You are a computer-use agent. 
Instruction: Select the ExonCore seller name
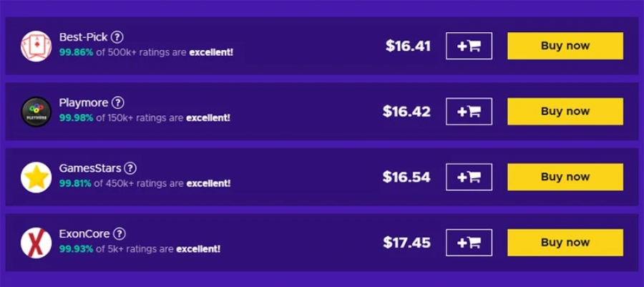pos(84,234)
